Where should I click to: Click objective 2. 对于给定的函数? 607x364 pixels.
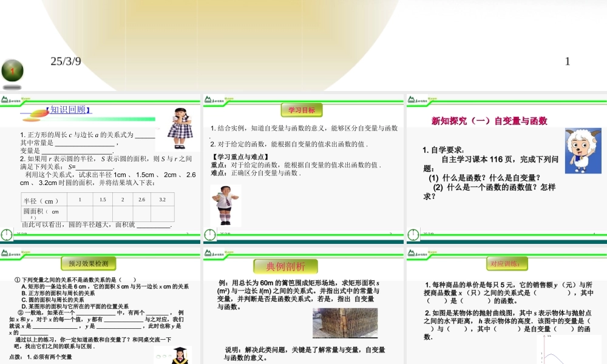click(x=289, y=144)
